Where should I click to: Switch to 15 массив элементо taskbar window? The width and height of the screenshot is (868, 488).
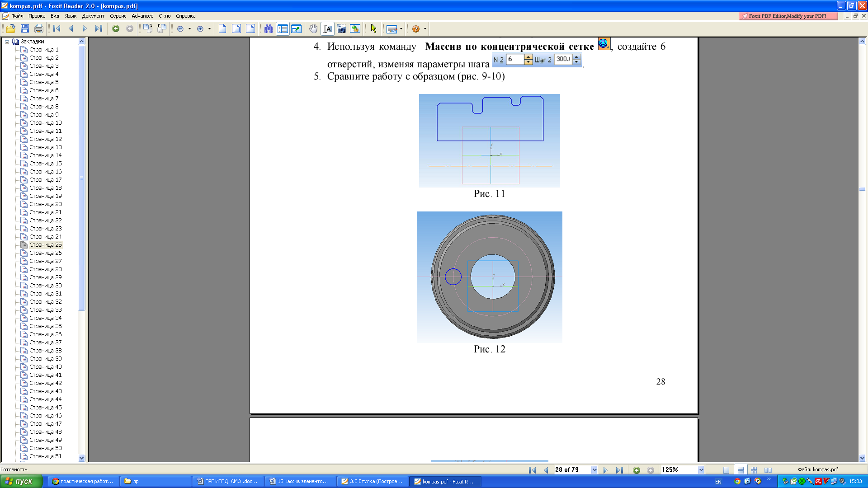click(x=301, y=482)
